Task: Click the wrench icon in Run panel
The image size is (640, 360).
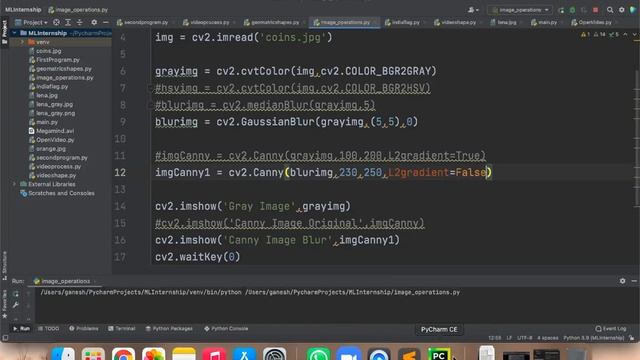Action: pyautogui.click(x=16, y=305)
